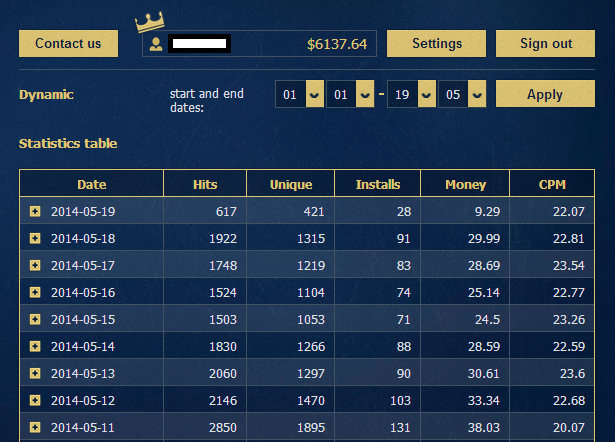Viewport: 615px width, 442px height.
Task: Expand the 2014-05-19 row
Action: (35, 211)
